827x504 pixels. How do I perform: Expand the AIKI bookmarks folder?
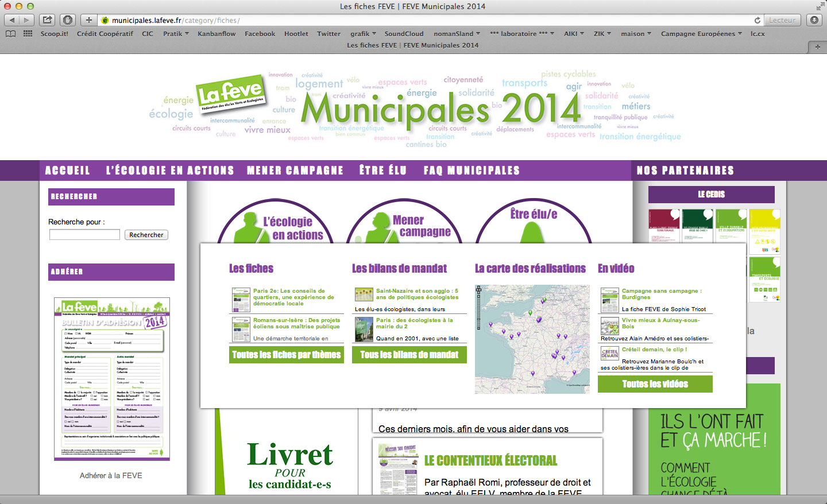point(574,34)
